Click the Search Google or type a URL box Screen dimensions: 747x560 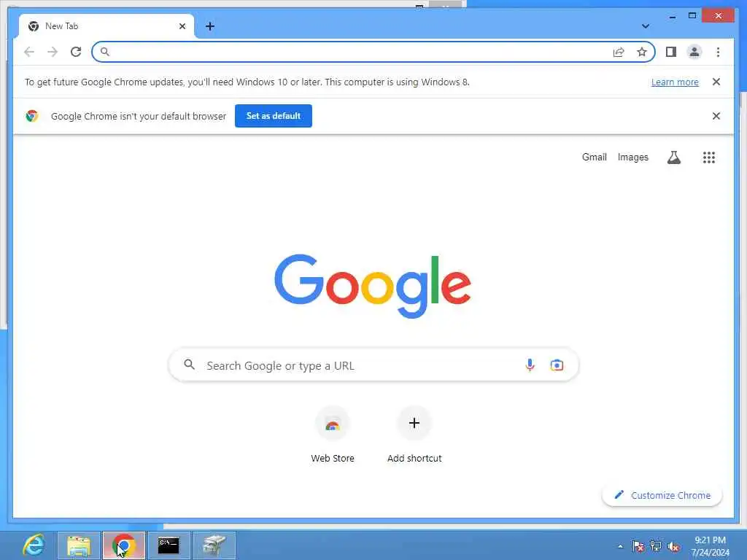[373, 365]
